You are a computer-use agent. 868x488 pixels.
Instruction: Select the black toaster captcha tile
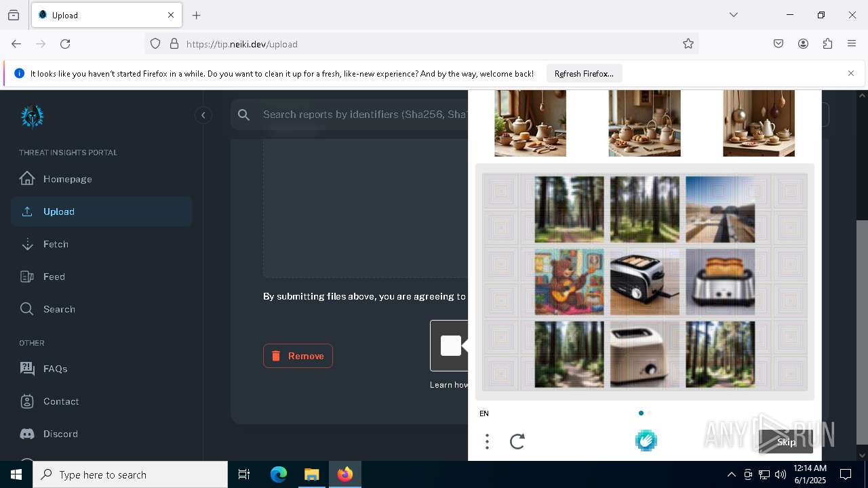(x=645, y=282)
